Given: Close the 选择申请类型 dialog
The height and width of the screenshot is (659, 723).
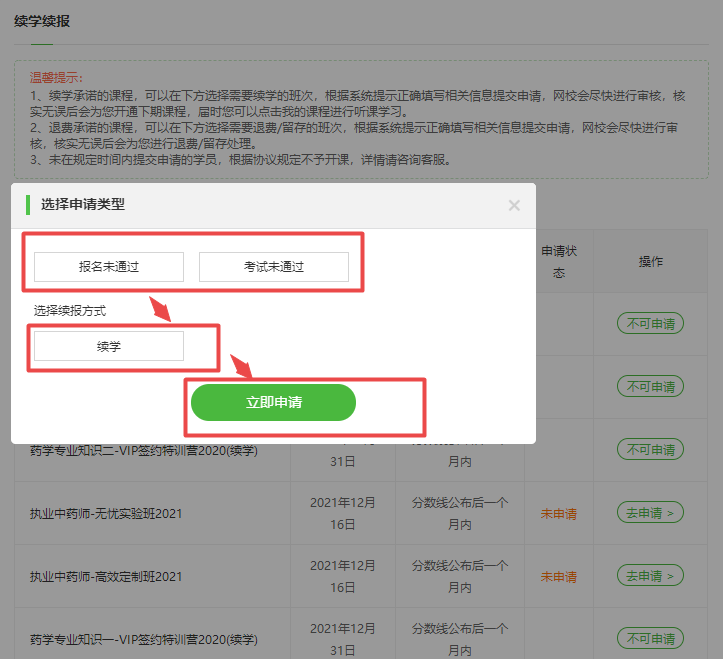Looking at the screenshot, I should click(x=514, y=205).
